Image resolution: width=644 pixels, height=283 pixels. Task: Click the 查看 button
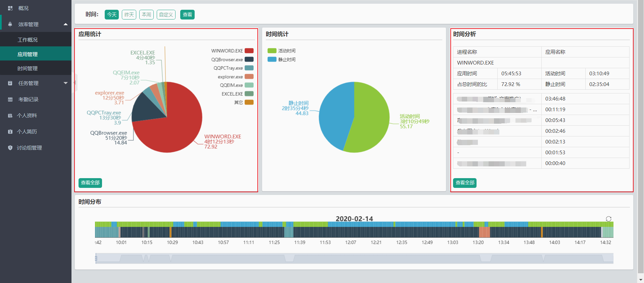pos(187,14)
